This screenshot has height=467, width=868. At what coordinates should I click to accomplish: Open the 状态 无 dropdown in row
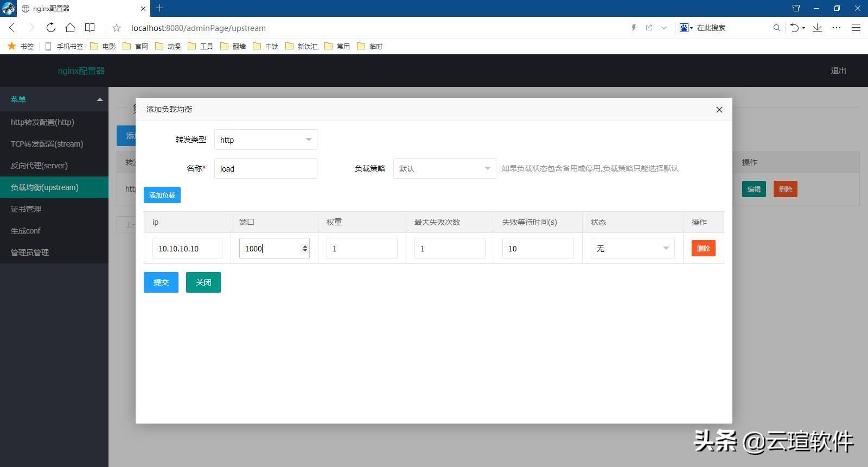point(633,248)
